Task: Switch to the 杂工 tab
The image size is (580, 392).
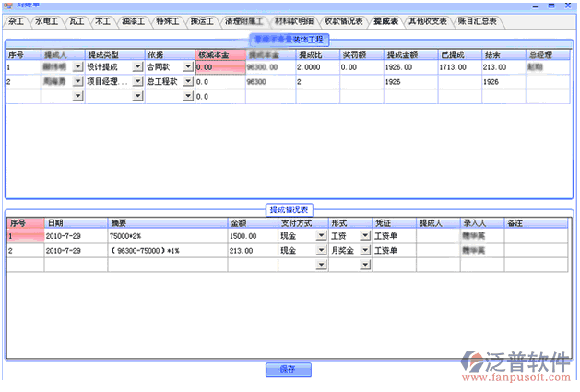Action: point(16,19)
